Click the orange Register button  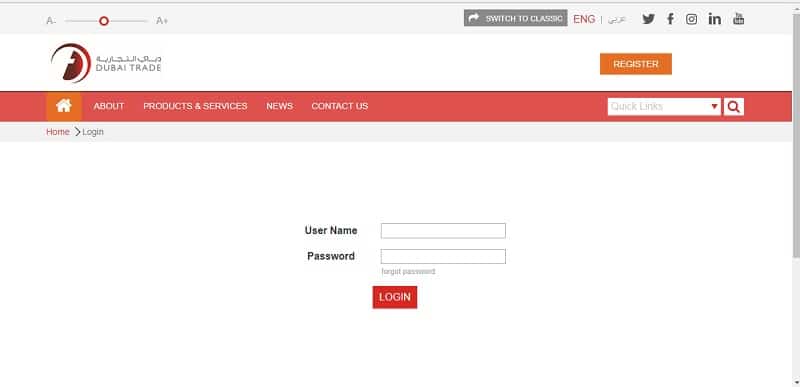click(636, 64)
